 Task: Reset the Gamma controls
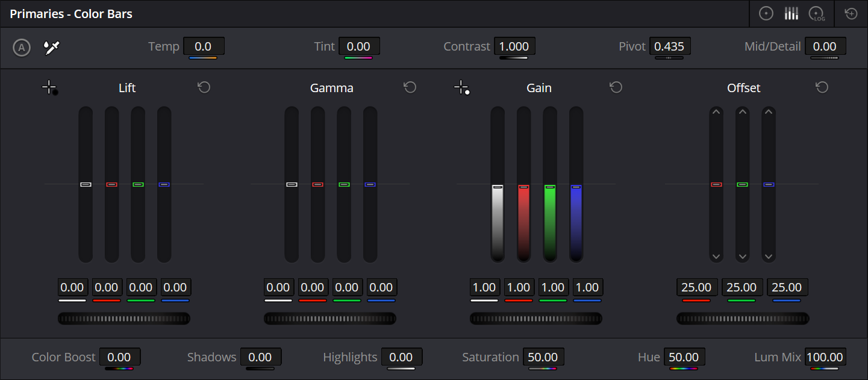tap(410, 88)
